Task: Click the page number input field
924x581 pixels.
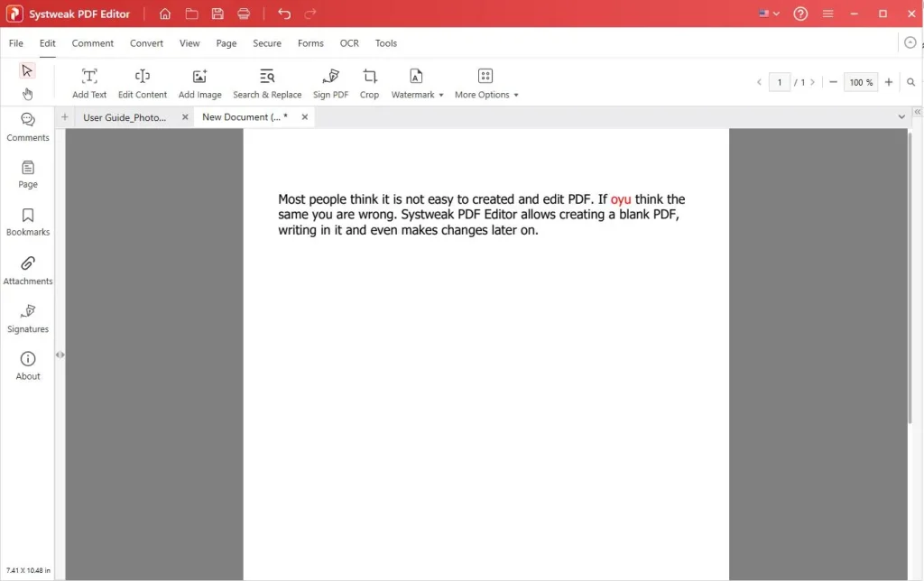Action: (780, 82)
